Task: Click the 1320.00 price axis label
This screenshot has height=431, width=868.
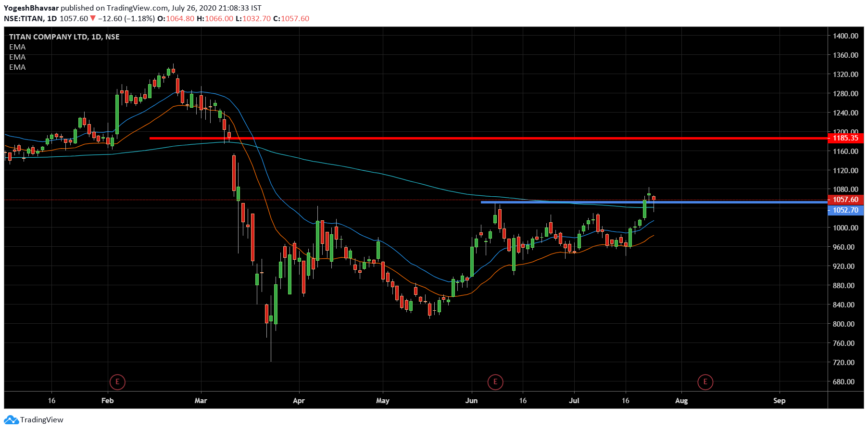Action: [845, 74]
